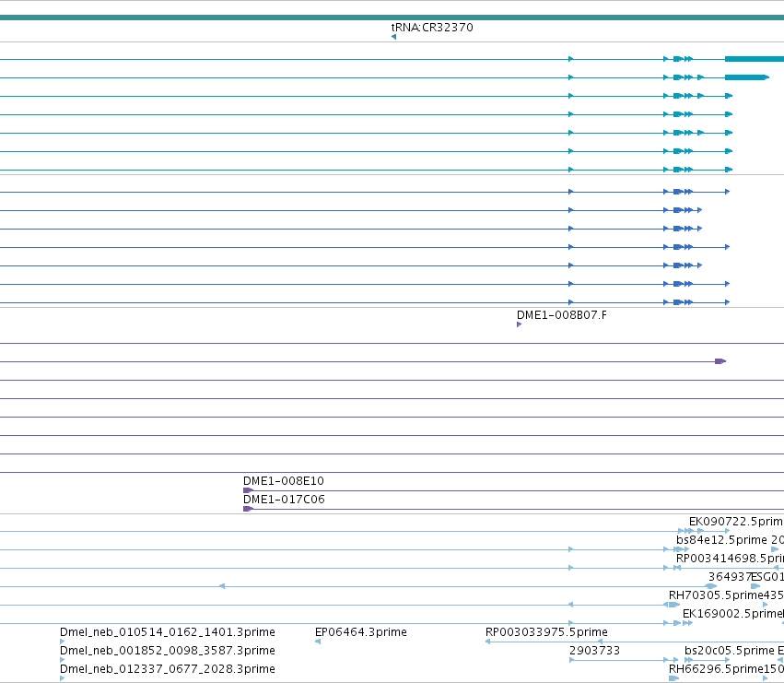Image resolution: width=784 pixels, height=683 pixels.
Task: Click the bs20c05.5prime EST label
Action: click(730, 651)
